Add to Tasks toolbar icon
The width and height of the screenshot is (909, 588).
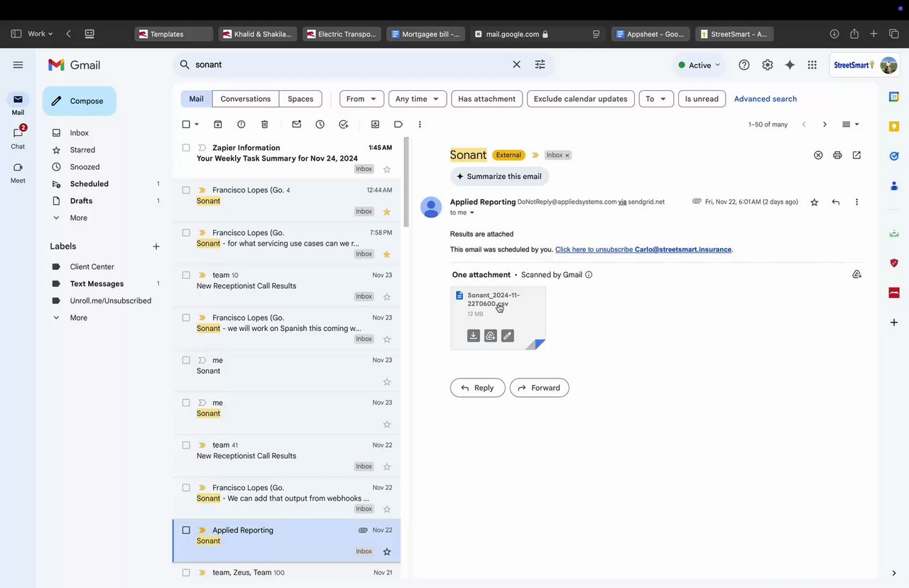(x=344, y=124)
